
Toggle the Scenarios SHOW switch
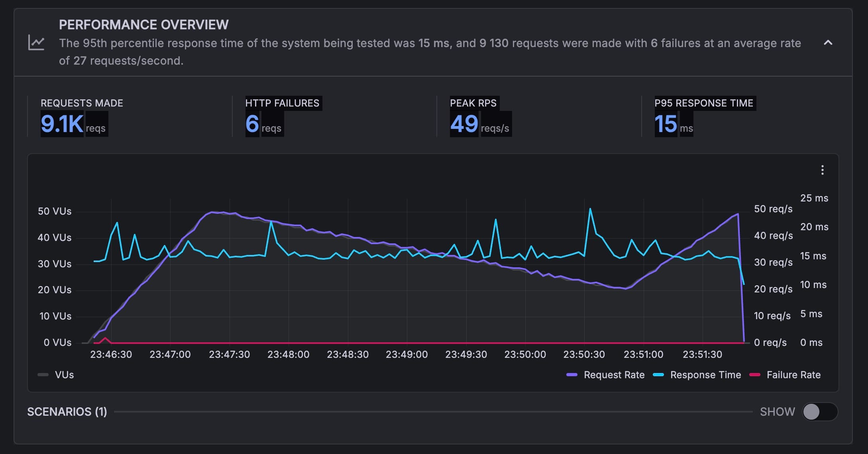pyautogui.click(x=820, y=412)
